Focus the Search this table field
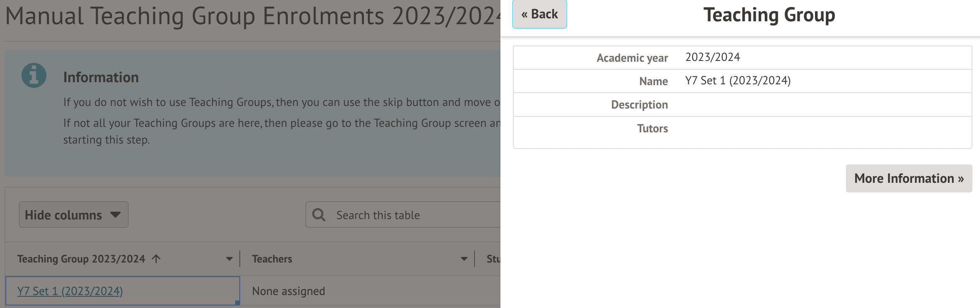This screenshot has height=308, width=980. [x=414, y=215]
